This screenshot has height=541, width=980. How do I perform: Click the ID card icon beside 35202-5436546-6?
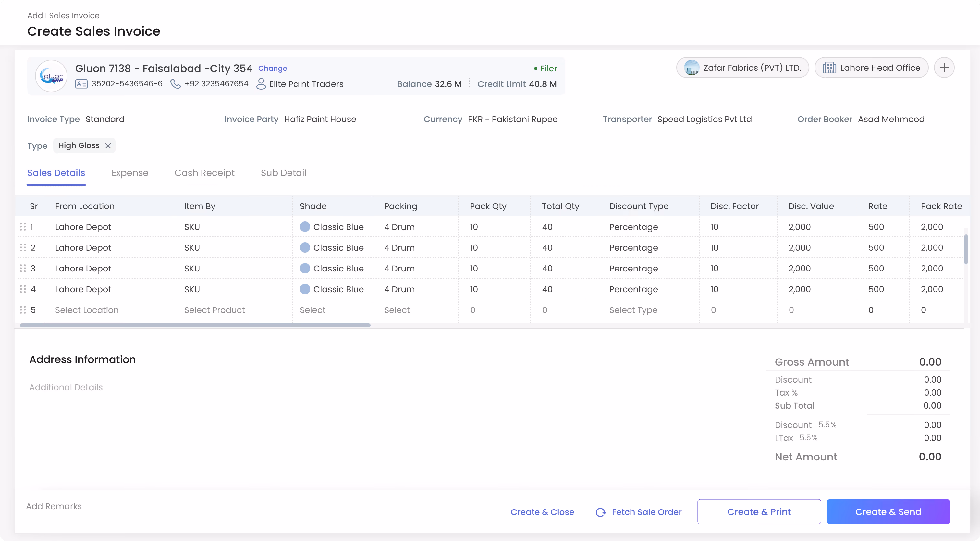click(81, 84)
